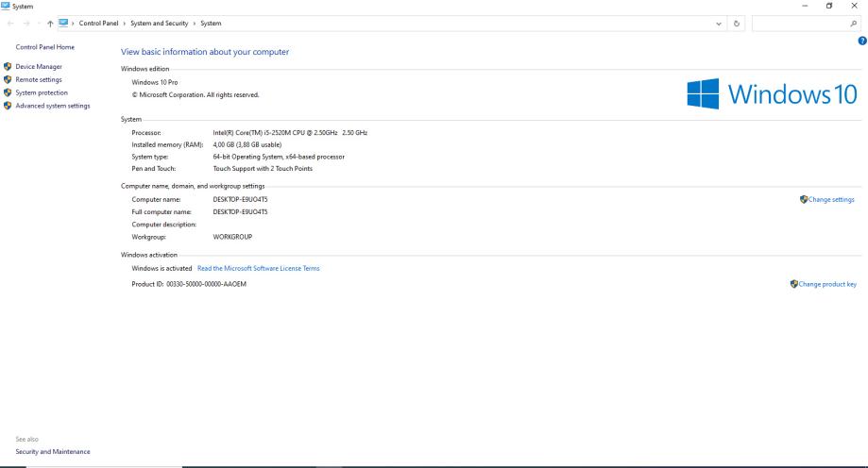Click Windows is activated text
This screenshot has height=468, width=868.
point(162,268)
